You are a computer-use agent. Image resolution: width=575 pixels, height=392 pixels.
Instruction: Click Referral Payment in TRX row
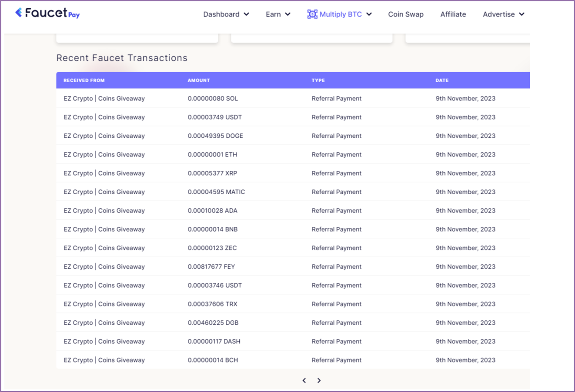[337, 304]
